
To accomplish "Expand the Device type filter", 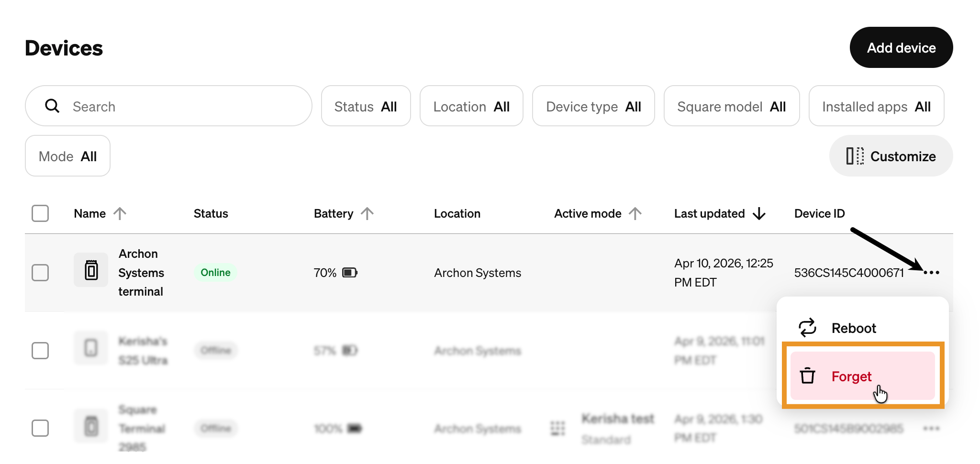I will pyautogui.click(x=593, y=106).
